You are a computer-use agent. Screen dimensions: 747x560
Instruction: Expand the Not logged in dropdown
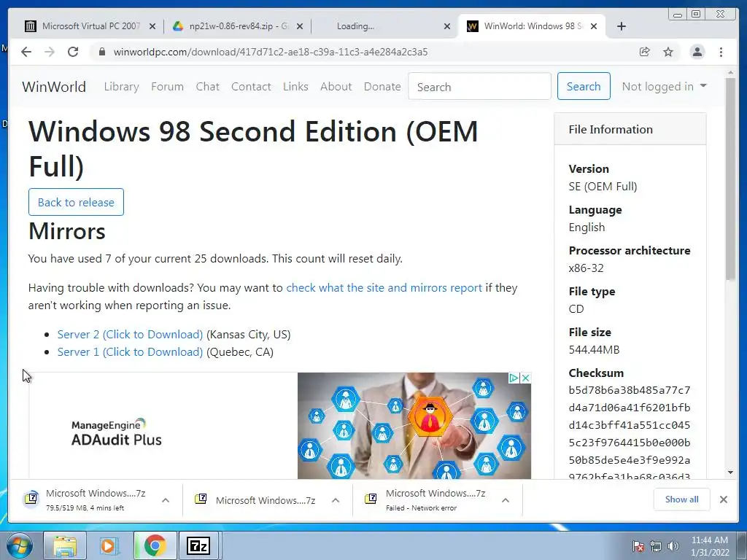[x=664, y=86]
